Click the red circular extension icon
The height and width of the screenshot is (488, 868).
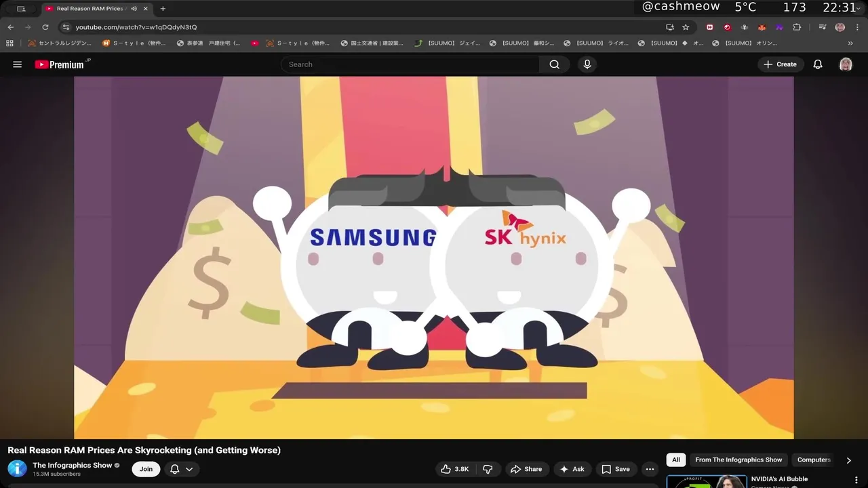click(x=727, y=27)
